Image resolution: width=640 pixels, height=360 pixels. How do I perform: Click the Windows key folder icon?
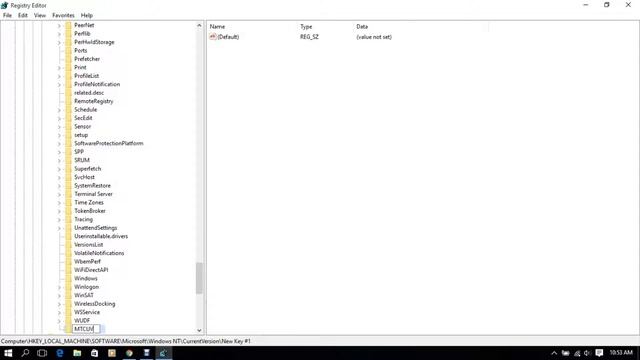68,278
